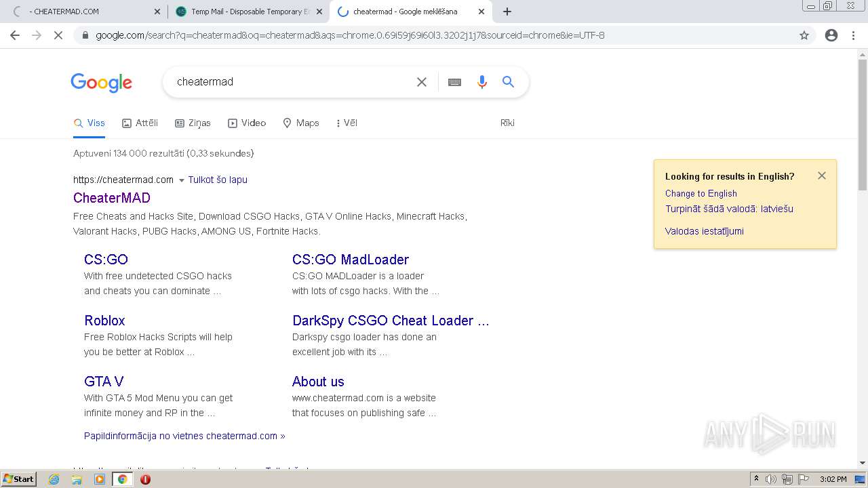This screenshot has height=488, width=868.
Task: Open Valodas iestatījumi language settings
Action: click(705, 231)
